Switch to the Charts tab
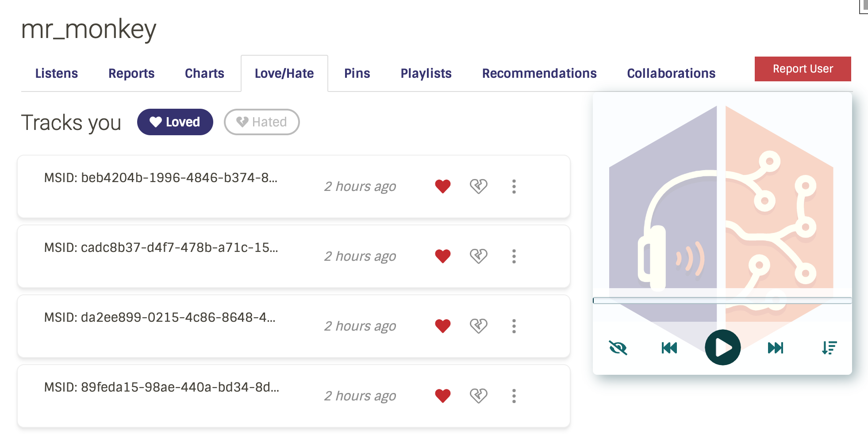Image resolution: width=868 pixels, height=434 pixels. click(x=204, y=73)
